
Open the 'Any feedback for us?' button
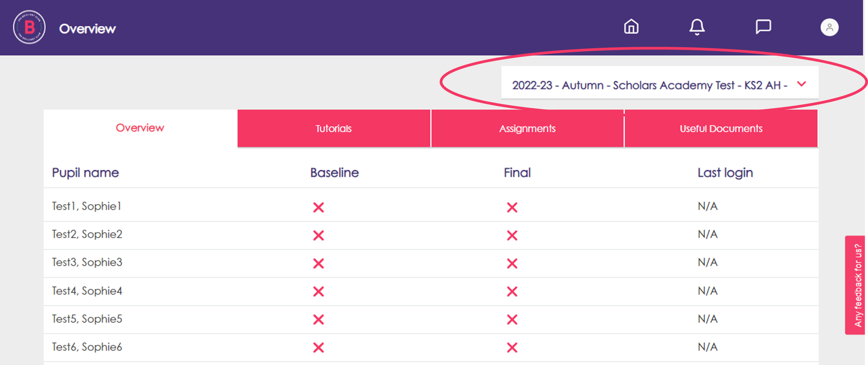coord(855,285)
